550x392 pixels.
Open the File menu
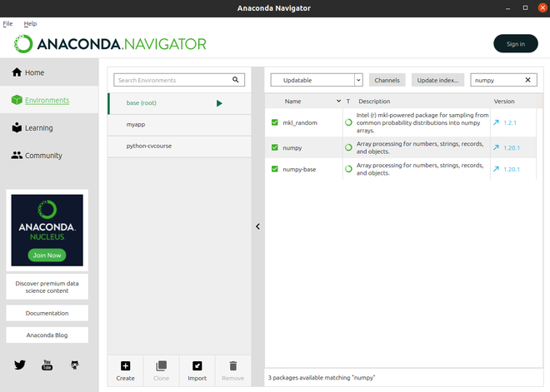[x=7, y=23]
